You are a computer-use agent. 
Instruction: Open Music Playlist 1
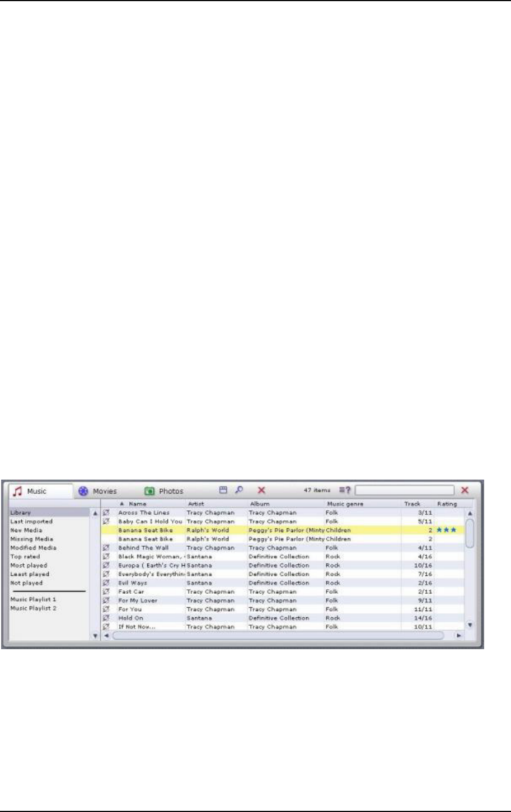(x=34, y=599)
